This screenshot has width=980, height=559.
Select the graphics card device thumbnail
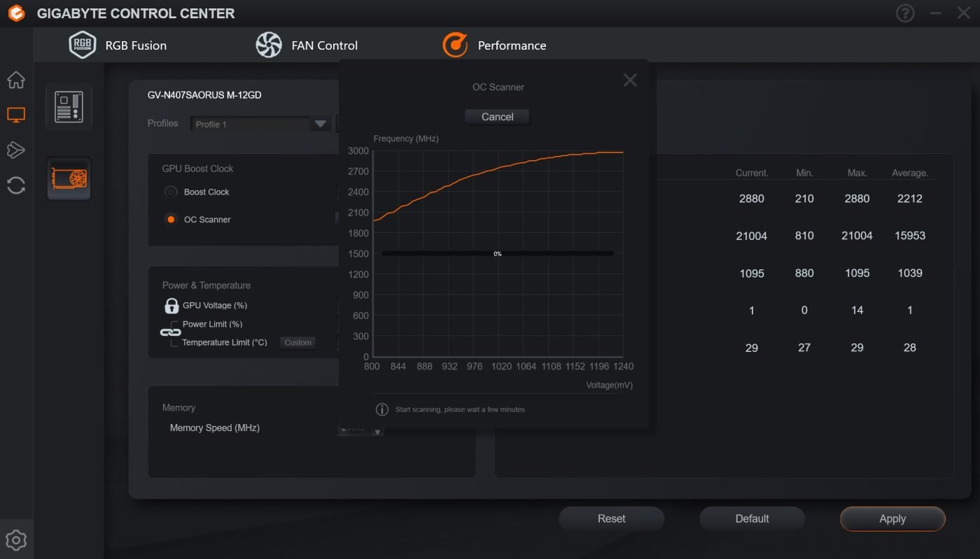tap(69, 178)
